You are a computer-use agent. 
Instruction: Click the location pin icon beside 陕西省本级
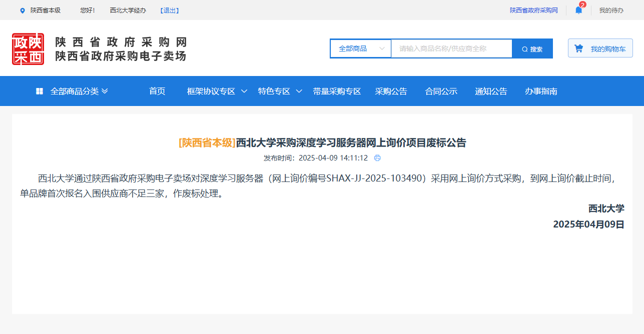tap(22, 10)
